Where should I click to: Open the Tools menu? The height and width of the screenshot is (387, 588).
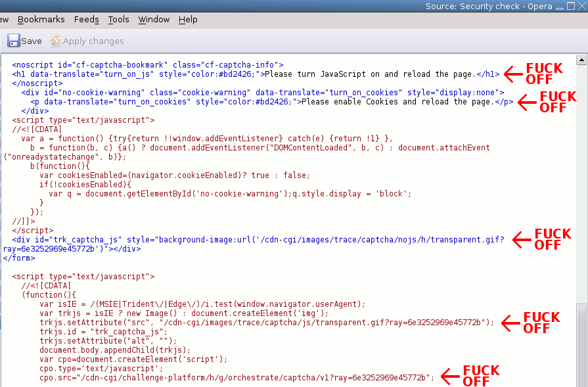pos(118,20)
